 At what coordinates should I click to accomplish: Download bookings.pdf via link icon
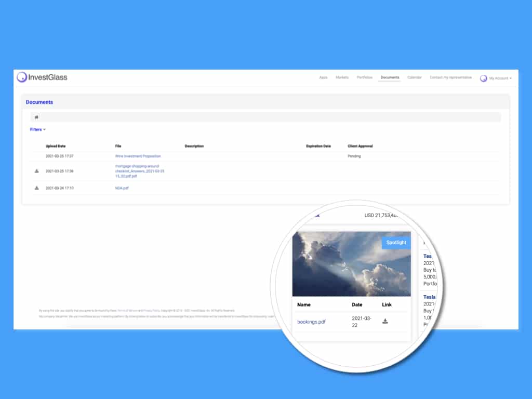tap(385, 321)
